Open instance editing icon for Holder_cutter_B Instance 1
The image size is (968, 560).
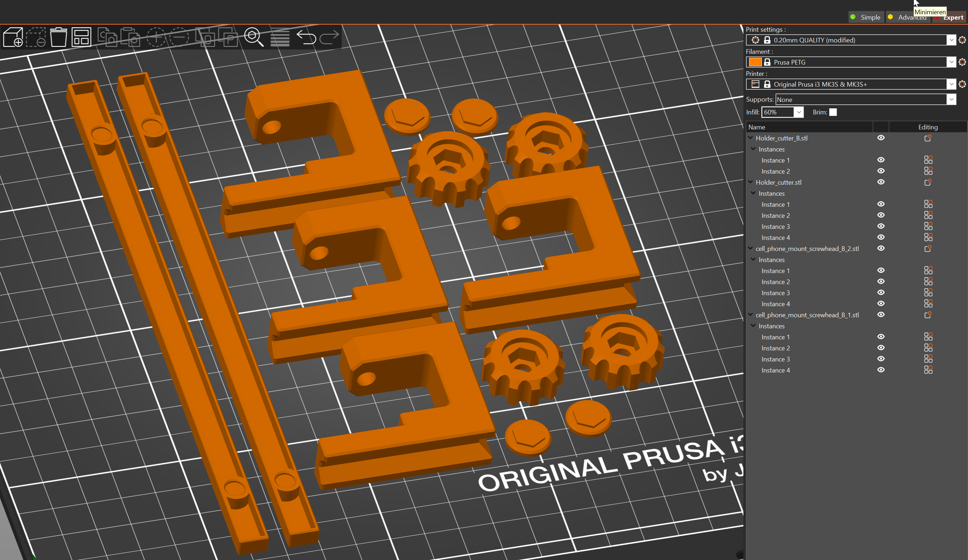(x=928, y=160)
